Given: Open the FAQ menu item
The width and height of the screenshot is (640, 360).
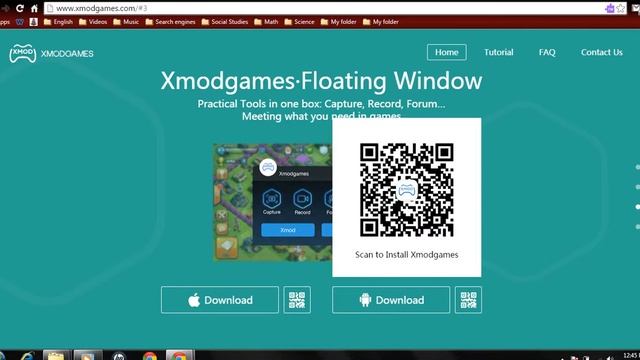Looking at the screenshot, I should click(547, 52).
